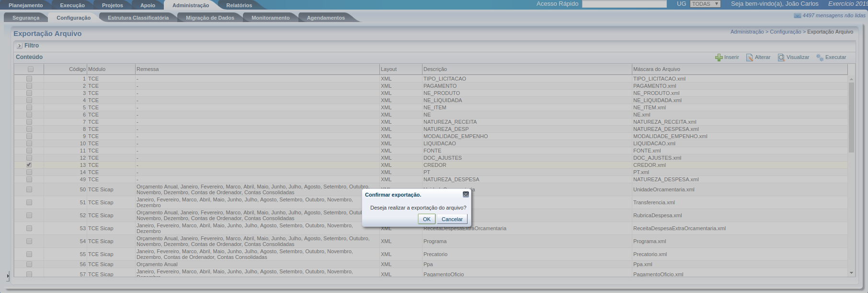This screenshot has height=293, width=868.
Task: Toggle the select-all checkbox in table header
Action: [x=31, y=69]
